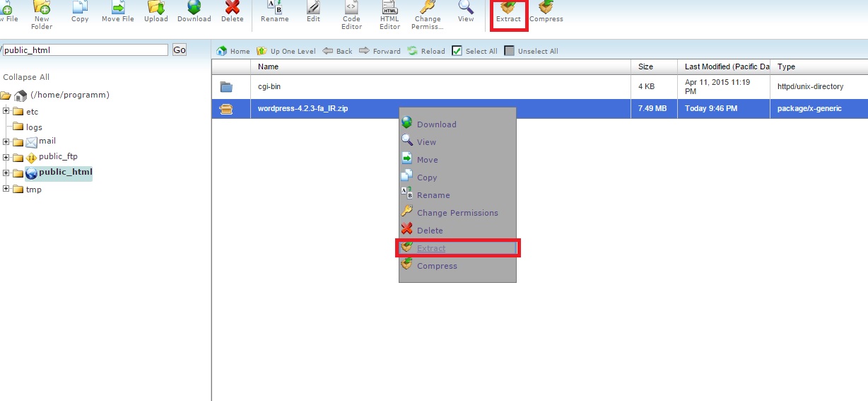Image resolution: width=868 pixels, height=401 pixels.
Task: Click the 7.49 MB size cell
Action: pos(655,109)
